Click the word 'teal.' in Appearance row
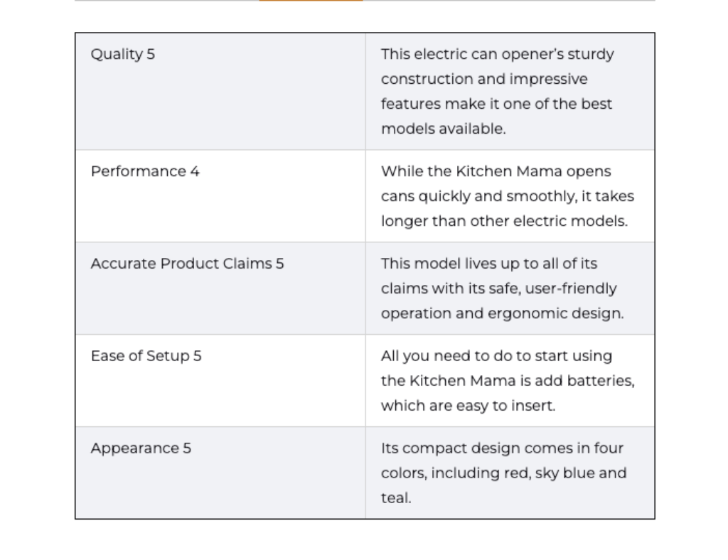 coord(396,498)
